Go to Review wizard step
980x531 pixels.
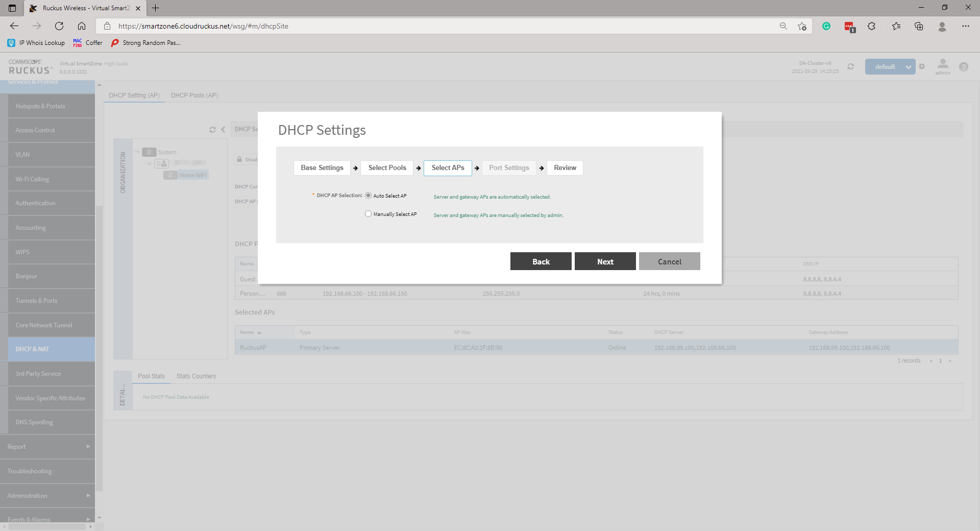click(565, 168)
